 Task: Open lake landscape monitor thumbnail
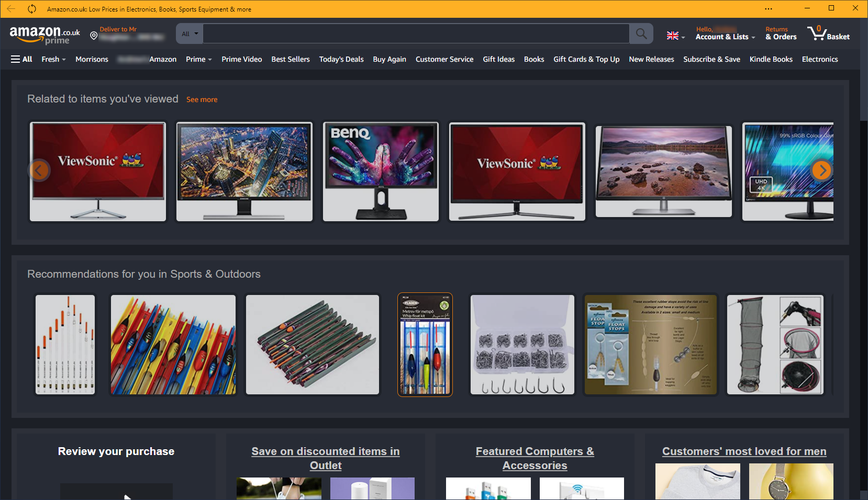pyautogui.click(x=664, y=172)
